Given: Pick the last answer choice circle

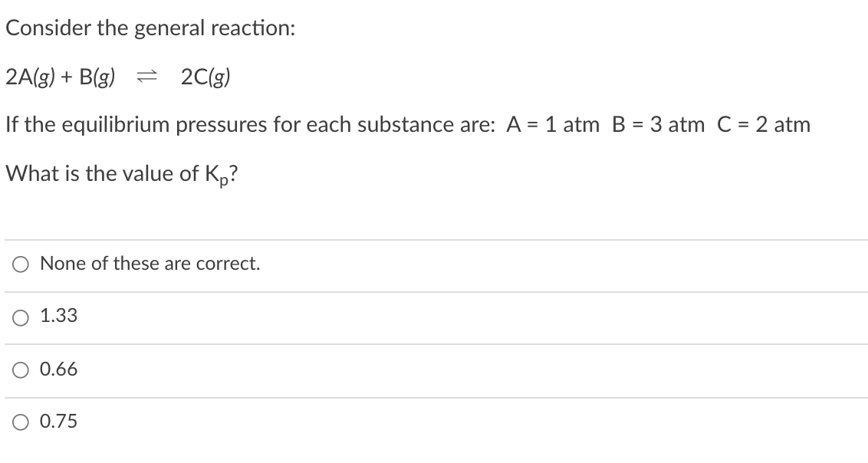Looking at the screenshot, I should click(19, 421).
